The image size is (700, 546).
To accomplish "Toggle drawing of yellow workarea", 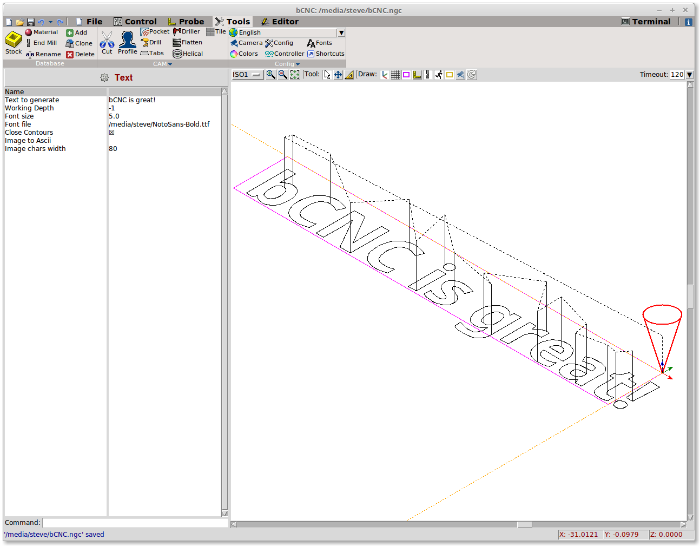I will [450, 75].
